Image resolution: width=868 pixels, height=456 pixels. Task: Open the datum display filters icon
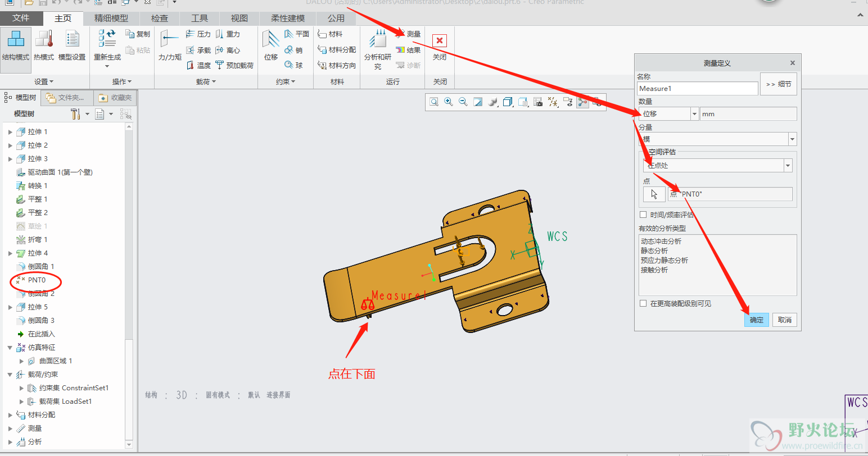553,102
